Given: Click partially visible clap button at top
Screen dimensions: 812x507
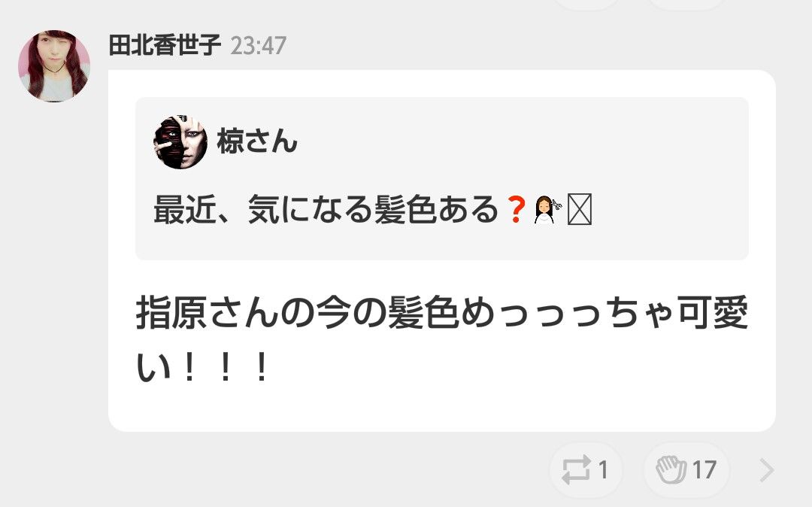Looking at the screenshot, I should pyautogui.click(x=686, y=3).
